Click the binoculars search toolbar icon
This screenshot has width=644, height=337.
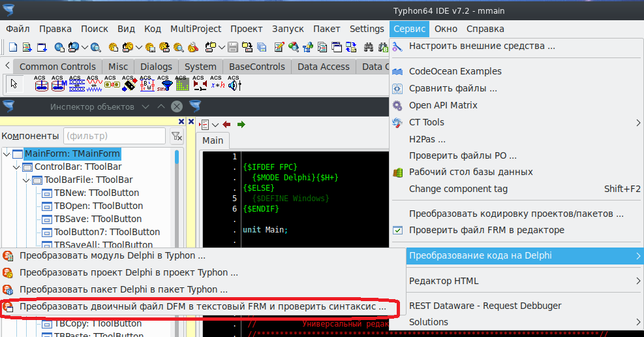[x=369, y=47]
